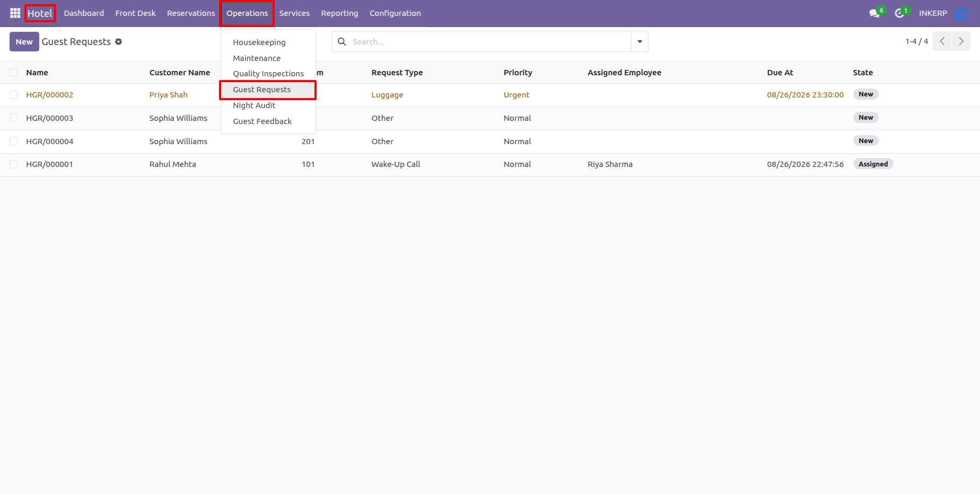This screenshot has width=980, height=494.
Task: Go to the next page arrow
Action: (961, 41)
